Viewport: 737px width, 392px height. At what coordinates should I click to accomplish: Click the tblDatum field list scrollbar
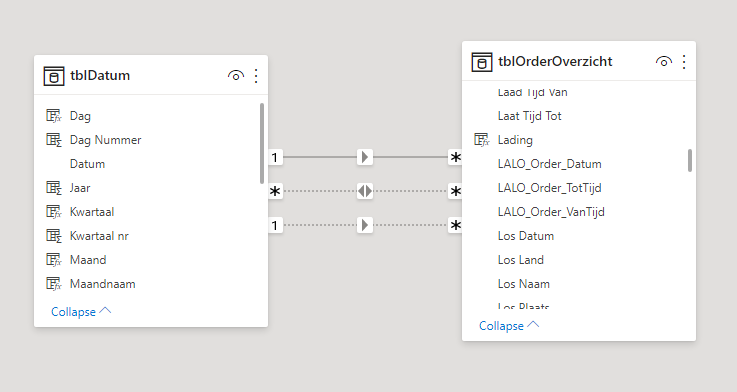(262, 143)
